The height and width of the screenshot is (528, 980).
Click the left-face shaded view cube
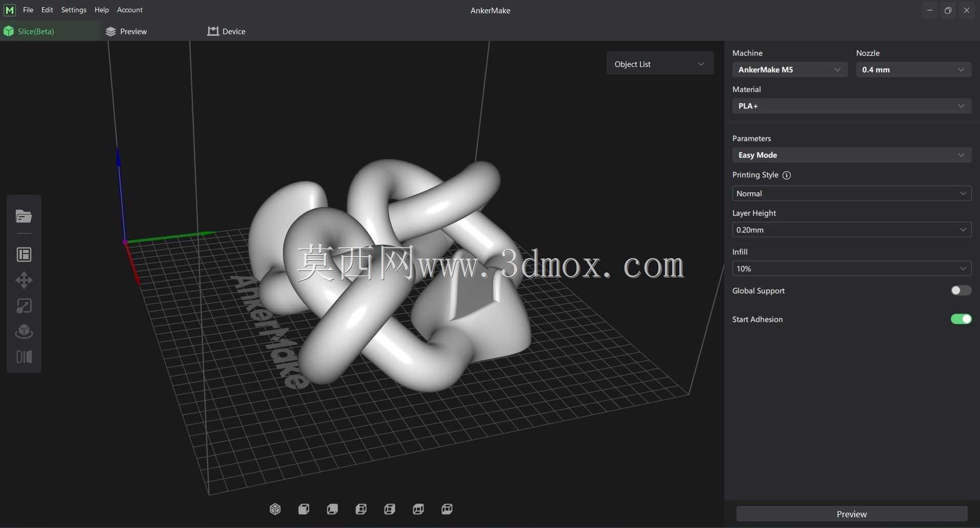pyautogui.click(x=361, y=509)
